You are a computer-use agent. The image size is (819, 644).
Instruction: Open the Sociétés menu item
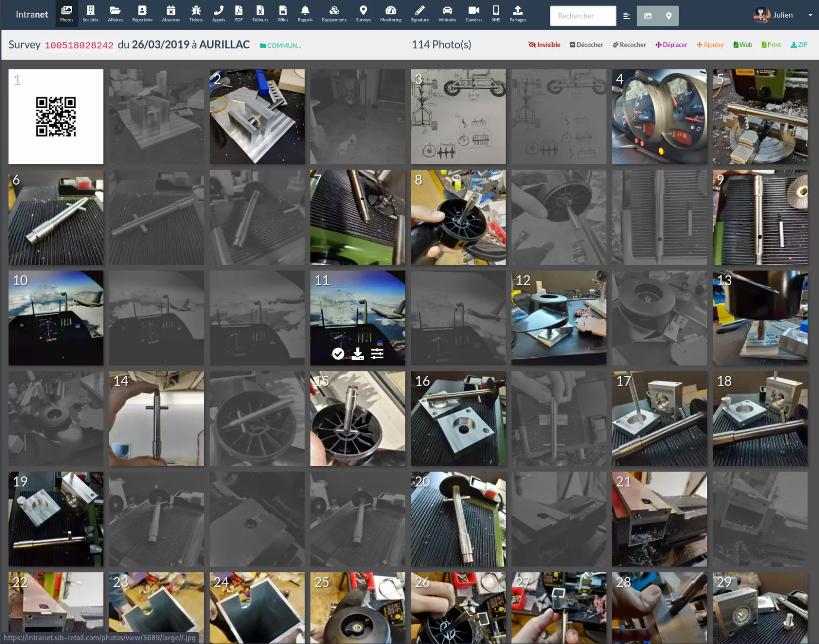click(90, 14)
